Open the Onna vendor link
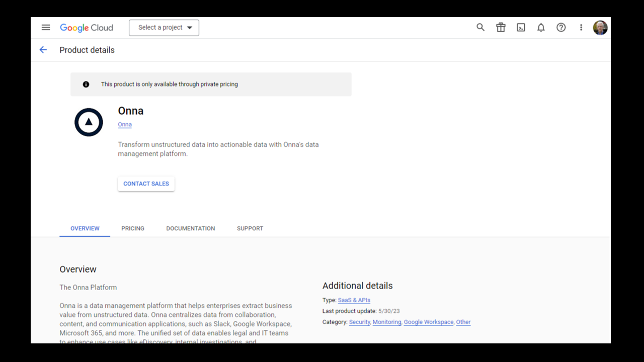The width and height of the screenshot is (644, 362). coord(125,124)
